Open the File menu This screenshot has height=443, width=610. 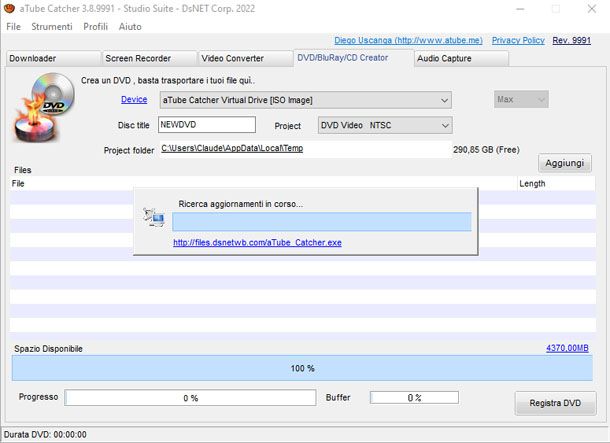pyautogui.click(x=14, y=25)
